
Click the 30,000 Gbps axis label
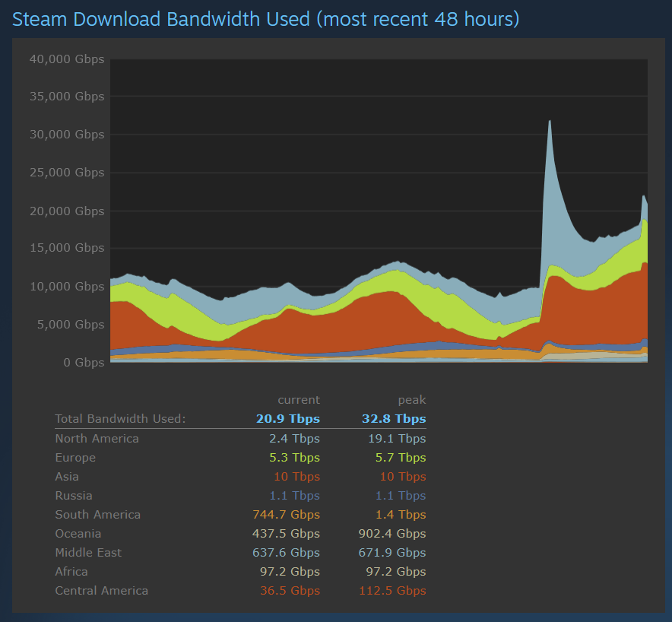67,135
